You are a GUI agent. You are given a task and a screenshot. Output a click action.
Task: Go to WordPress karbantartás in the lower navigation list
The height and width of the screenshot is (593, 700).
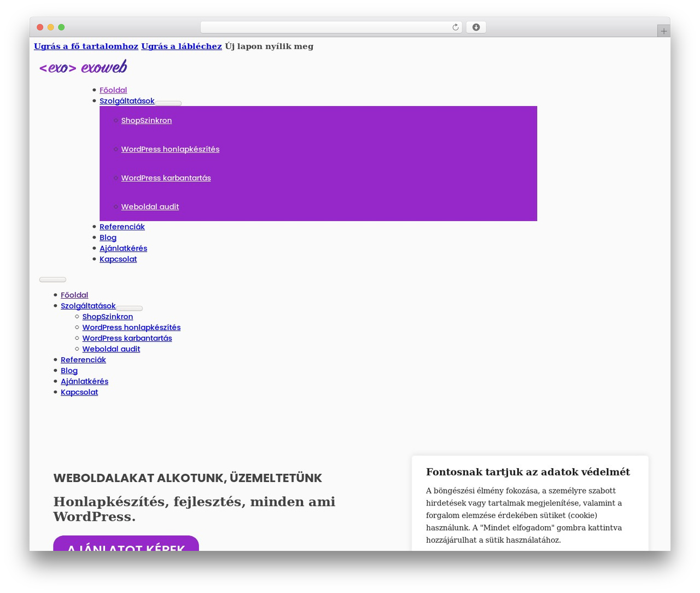127,339
